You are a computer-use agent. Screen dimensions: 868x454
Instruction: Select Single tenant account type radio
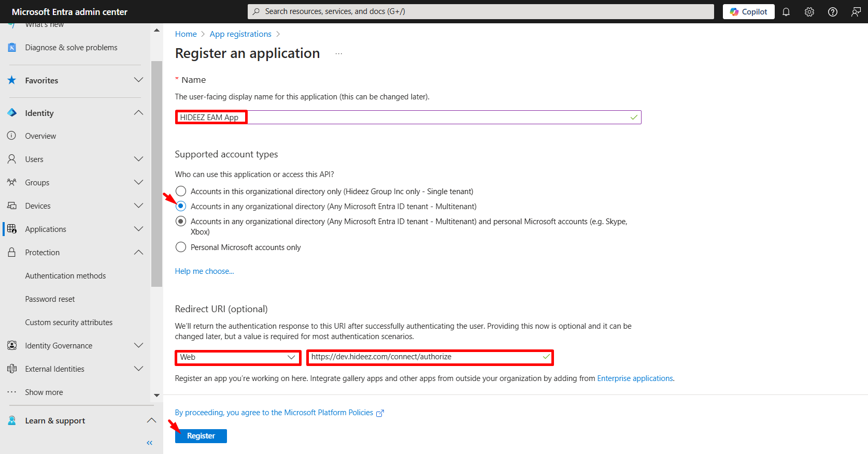click(x=181, y=192)
